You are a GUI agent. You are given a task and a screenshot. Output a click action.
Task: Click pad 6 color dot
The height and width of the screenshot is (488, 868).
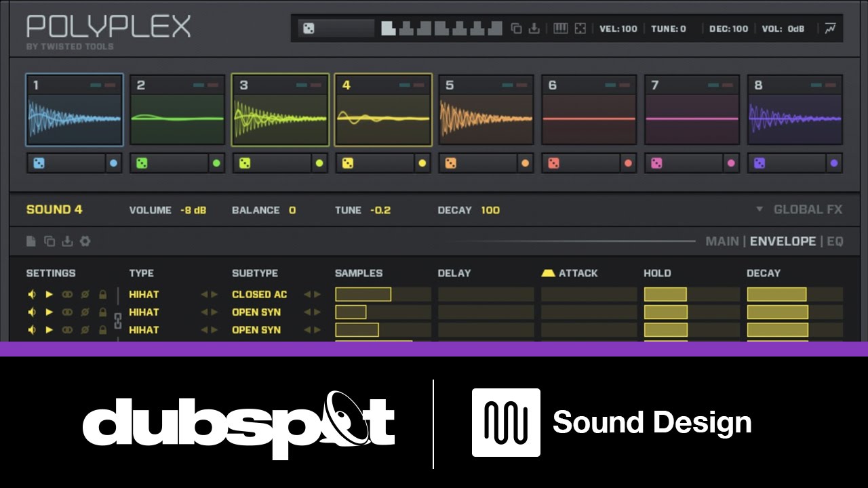(628, 163)
